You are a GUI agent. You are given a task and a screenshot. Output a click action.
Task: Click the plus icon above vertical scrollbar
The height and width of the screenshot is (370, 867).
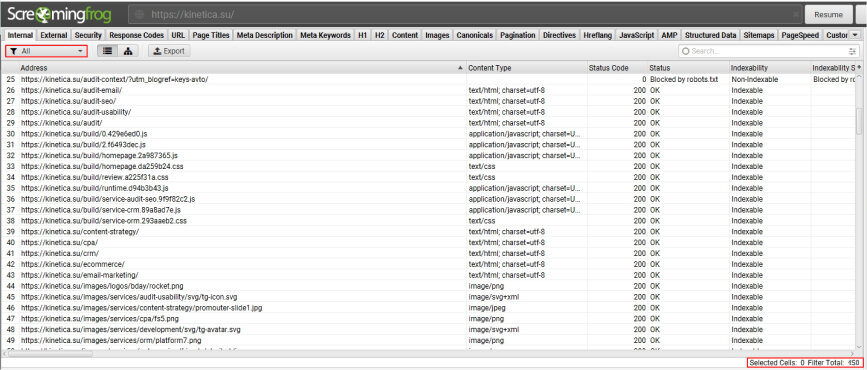coord(859,67)
